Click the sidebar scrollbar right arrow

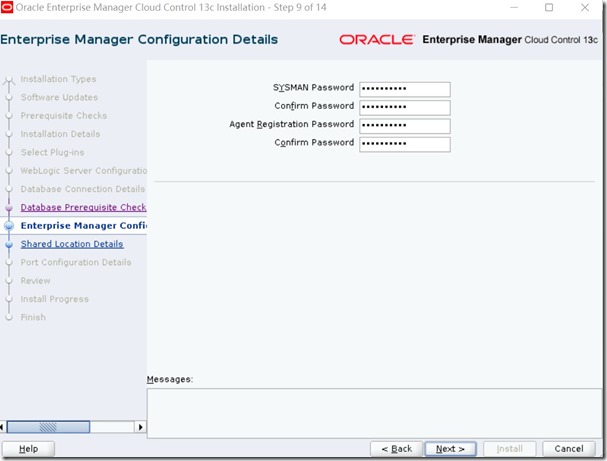click(x=140, y=427)
